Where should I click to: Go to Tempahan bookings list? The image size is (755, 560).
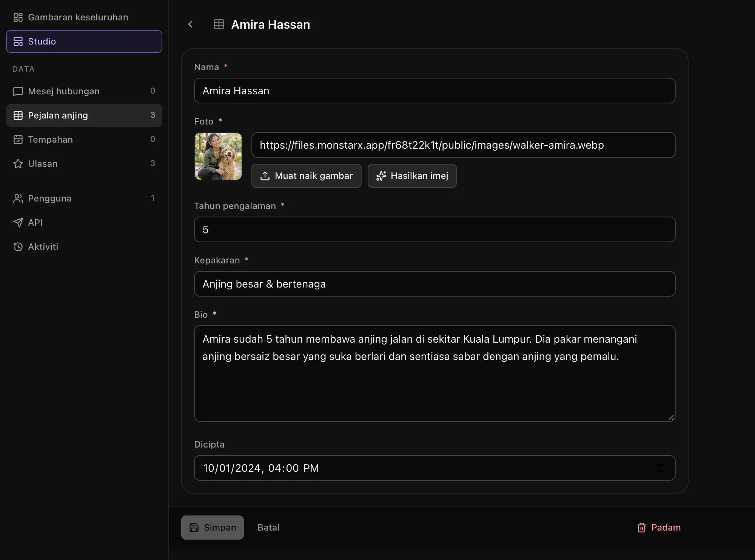click(x=84, y=140)
